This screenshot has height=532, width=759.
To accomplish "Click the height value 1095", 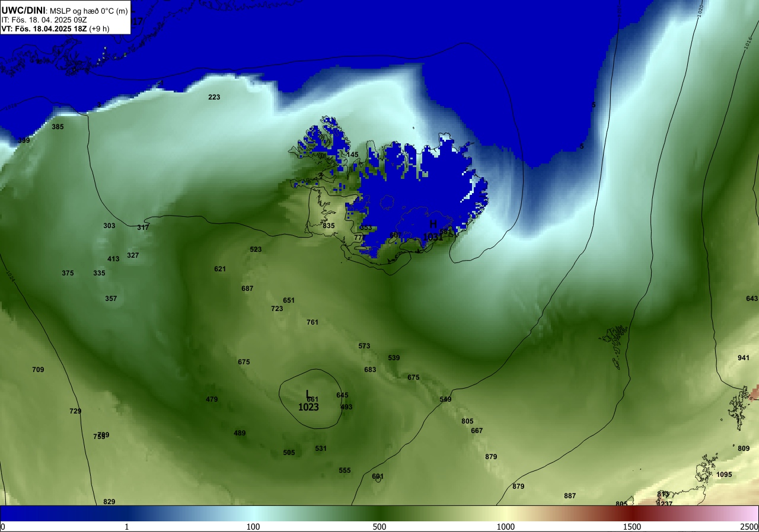I will 724,475.
